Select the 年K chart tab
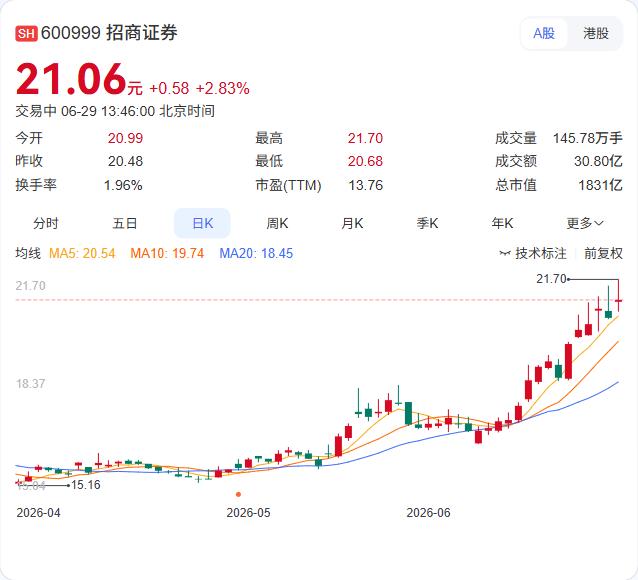Screen dimensions: 638x580 (503, 223)
